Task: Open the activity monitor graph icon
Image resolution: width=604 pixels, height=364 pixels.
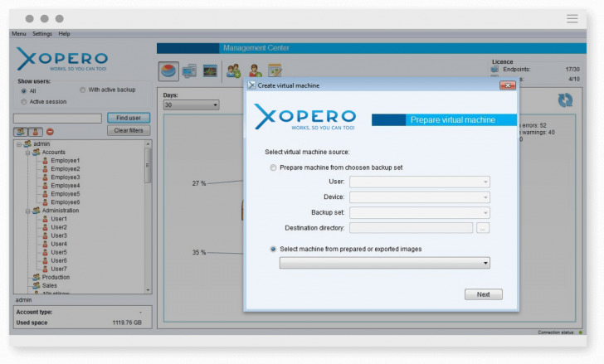Action: click(x=210, y=70)
